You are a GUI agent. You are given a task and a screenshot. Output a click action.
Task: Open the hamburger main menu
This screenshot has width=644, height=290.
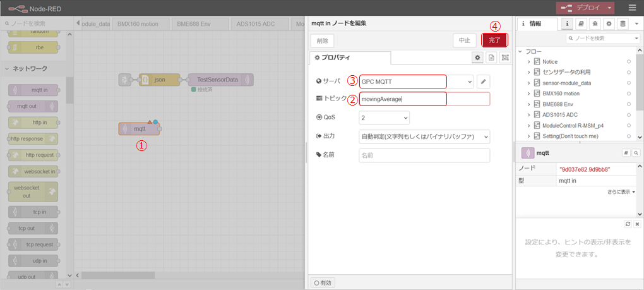tap(632, 8)
